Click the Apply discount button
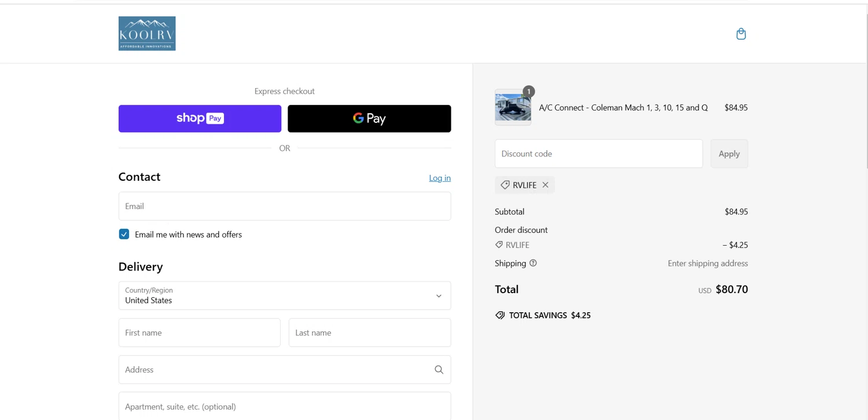 (x=729, y=154)
